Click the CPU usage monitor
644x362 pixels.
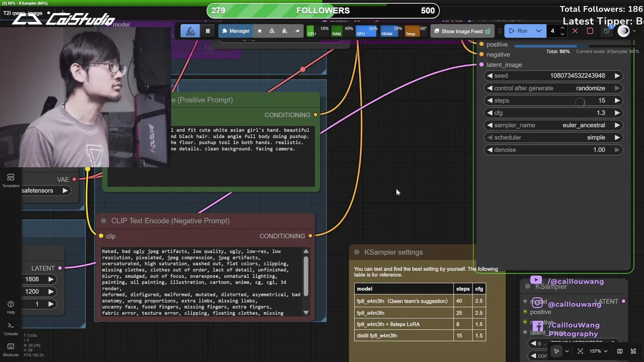317,31
